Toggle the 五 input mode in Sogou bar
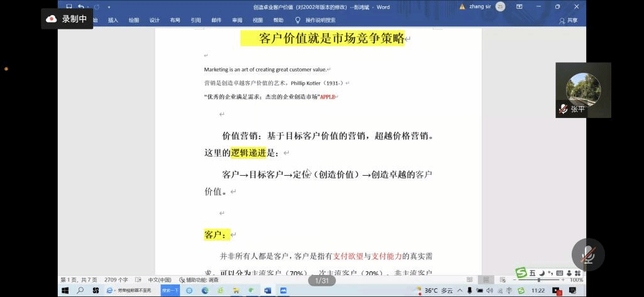The height and width of the screenshot is (297, 644). point(532,273)
